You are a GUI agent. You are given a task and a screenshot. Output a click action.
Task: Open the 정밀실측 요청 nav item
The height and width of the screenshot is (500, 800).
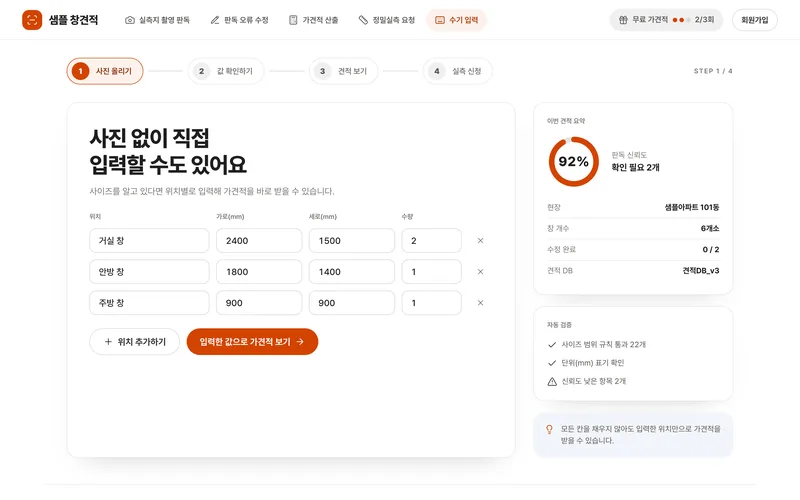coord(387,20)
